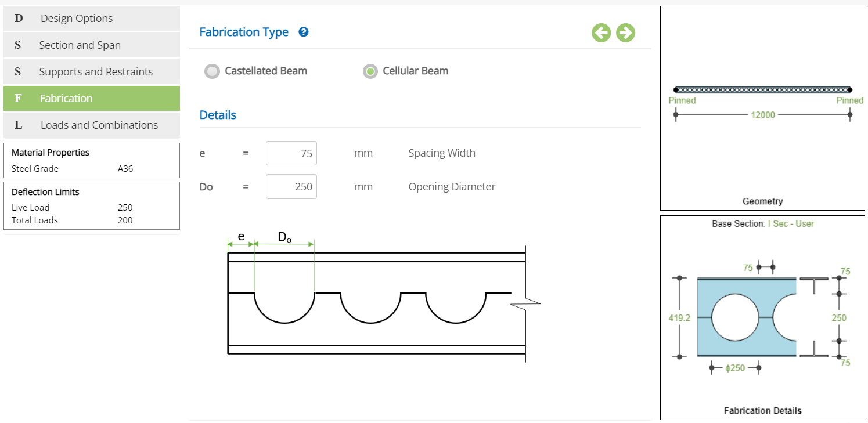Open Supports and Restraints tab
This screenshot has height=423, width=868.
pyautogui.click(x=96, y=72)
